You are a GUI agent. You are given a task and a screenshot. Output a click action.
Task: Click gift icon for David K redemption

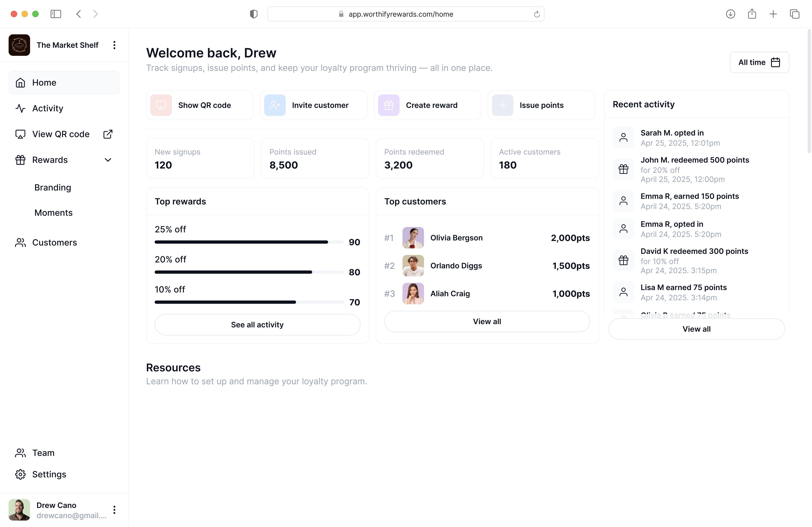623,260
